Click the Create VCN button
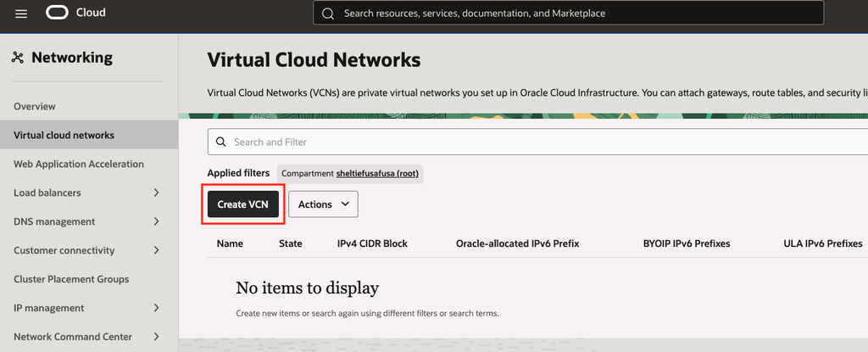This screenshot has width=868, height=352. pos(243,204)
